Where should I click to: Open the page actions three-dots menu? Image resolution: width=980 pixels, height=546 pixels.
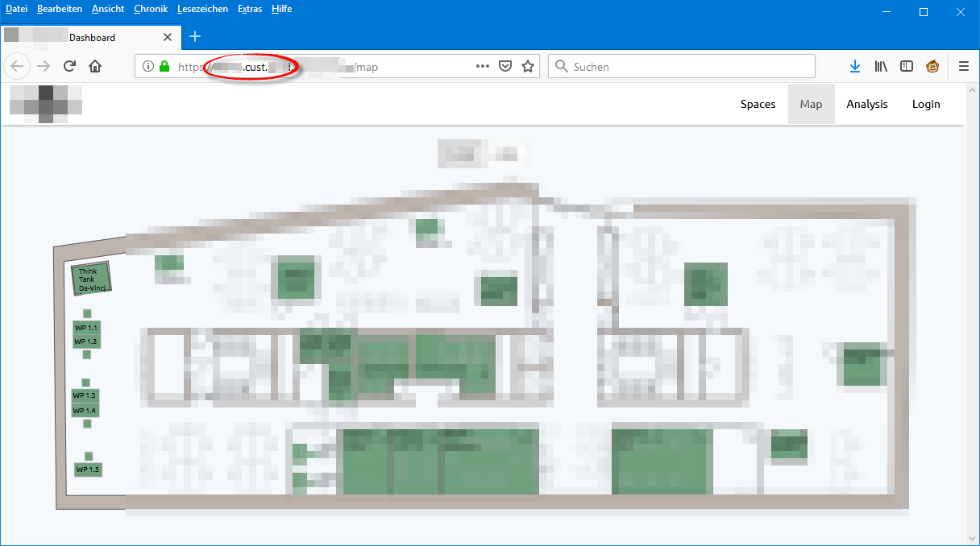pyautogui.click(x=483, y=67)
